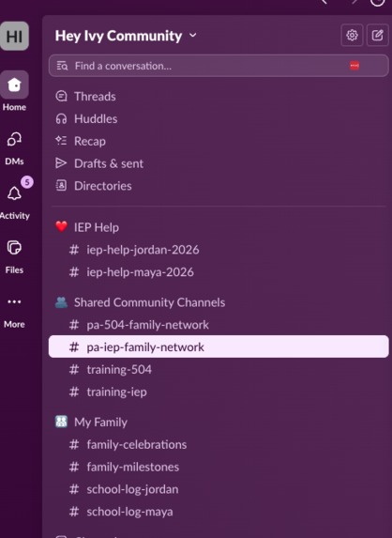Collapse the IEP Help section
The width and height of the screenshot is (392, 538).
[x=86, y=227]
